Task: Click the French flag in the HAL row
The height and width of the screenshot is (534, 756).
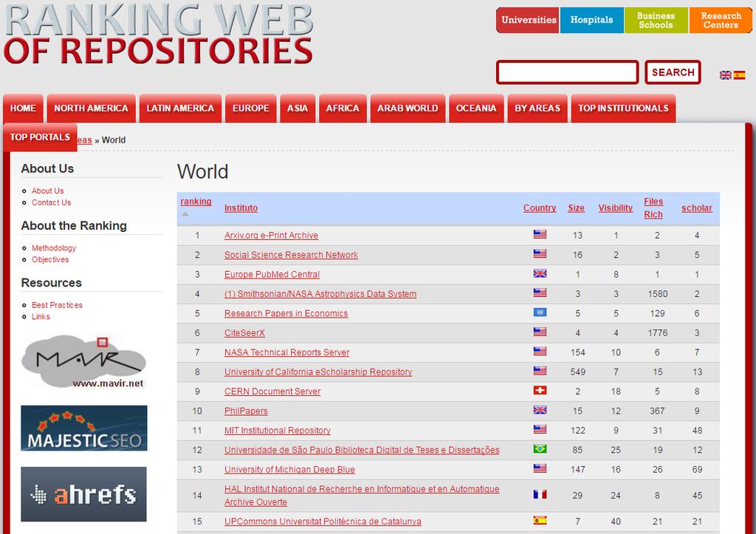Action: pyautogui.click(x=540, y=494)
